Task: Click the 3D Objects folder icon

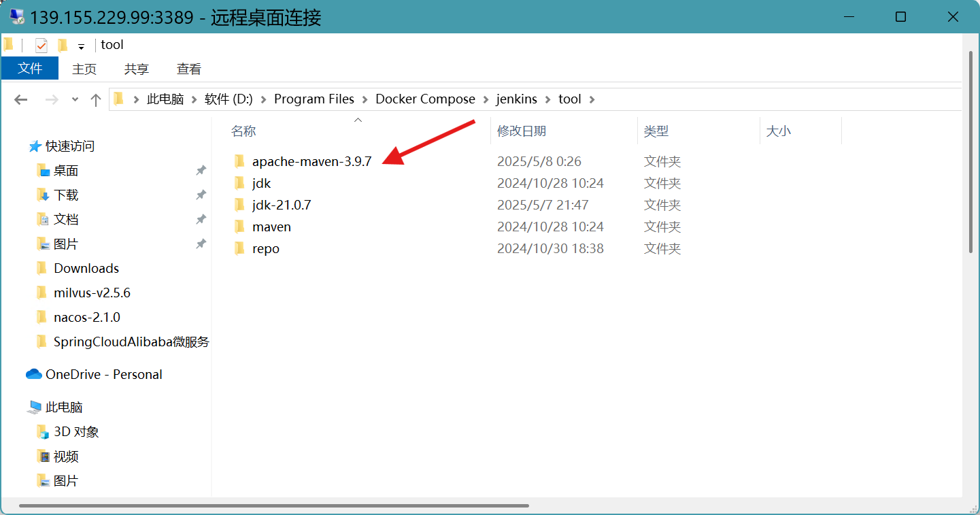Action: 42,432
